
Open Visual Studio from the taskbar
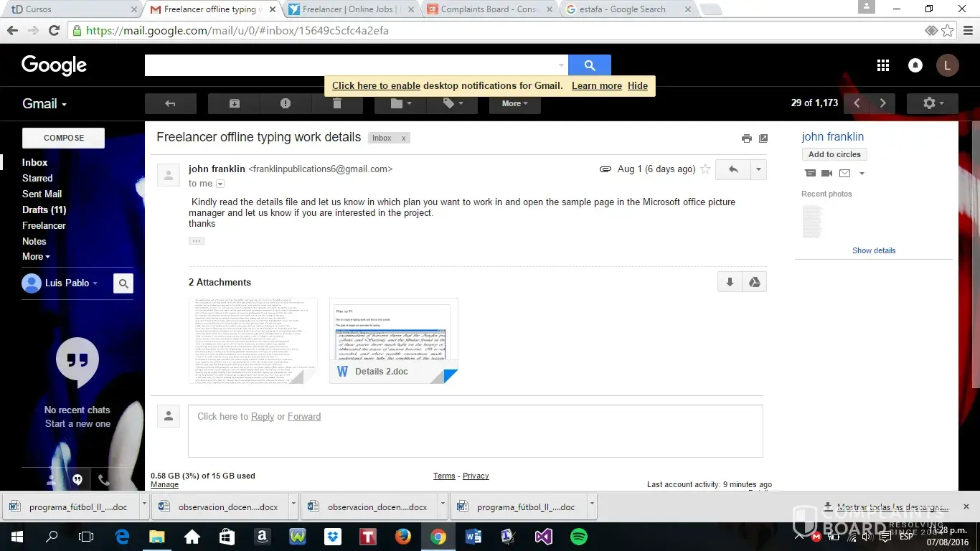tap(543, 537)
